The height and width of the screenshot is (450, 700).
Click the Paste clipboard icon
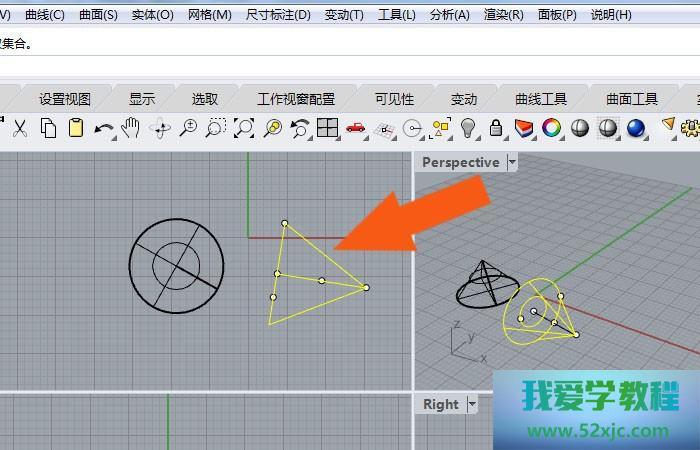point(75,128)
